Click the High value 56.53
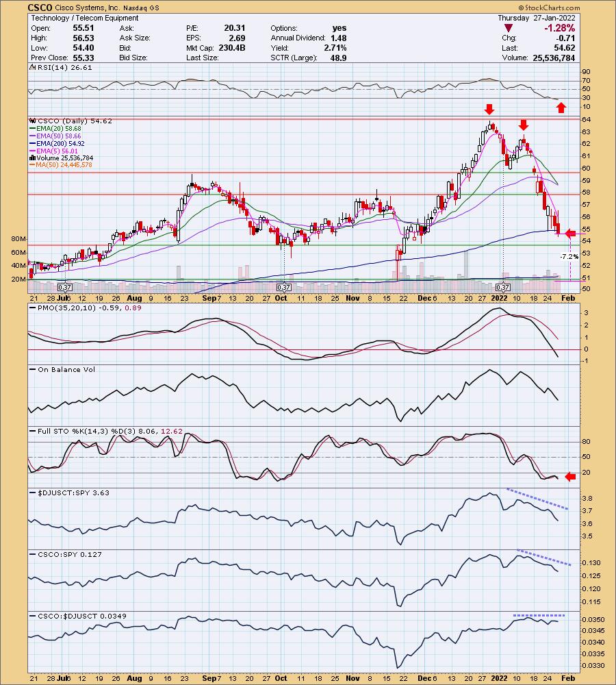This screenshot has width=616, height=685. [x=84, y=38]
